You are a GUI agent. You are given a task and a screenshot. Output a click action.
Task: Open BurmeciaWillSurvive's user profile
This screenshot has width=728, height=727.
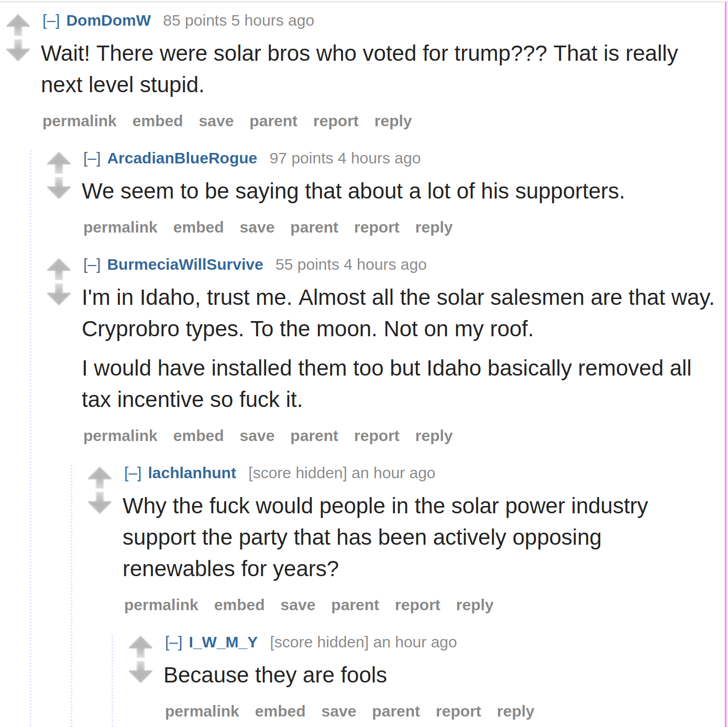click(x=185, y=265)
